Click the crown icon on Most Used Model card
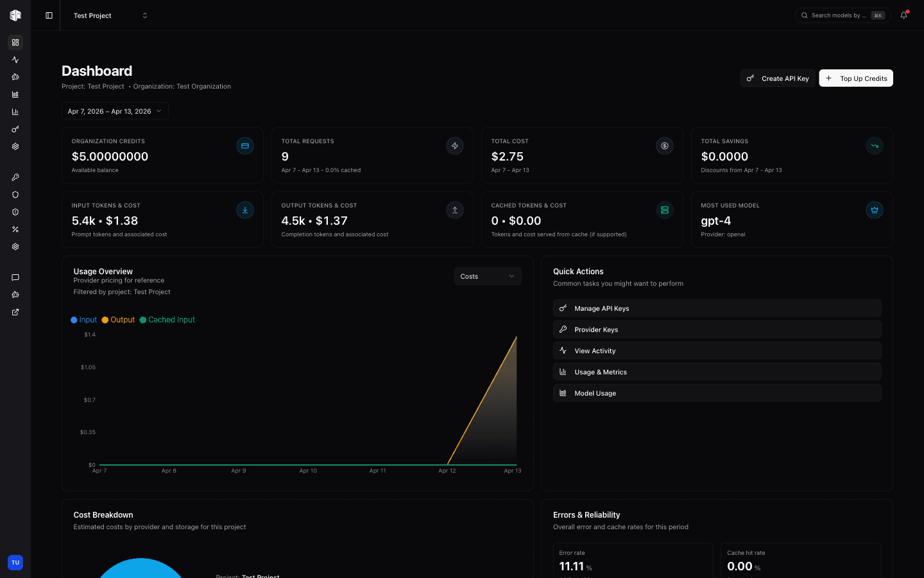924x578 pixels. 875,210
